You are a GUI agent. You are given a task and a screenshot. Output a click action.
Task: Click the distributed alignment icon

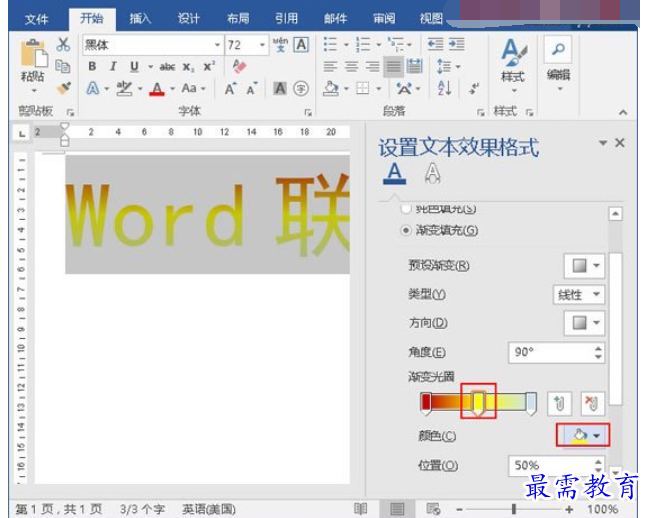pos(414,66)
